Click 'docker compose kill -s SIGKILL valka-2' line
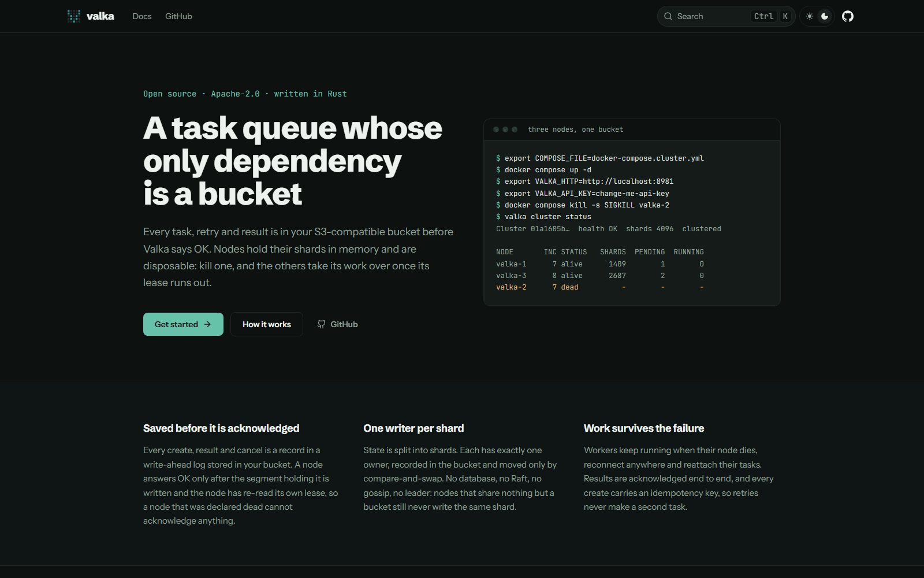The height and width of the screenshot is (578, 924). [x=583, y=205]
